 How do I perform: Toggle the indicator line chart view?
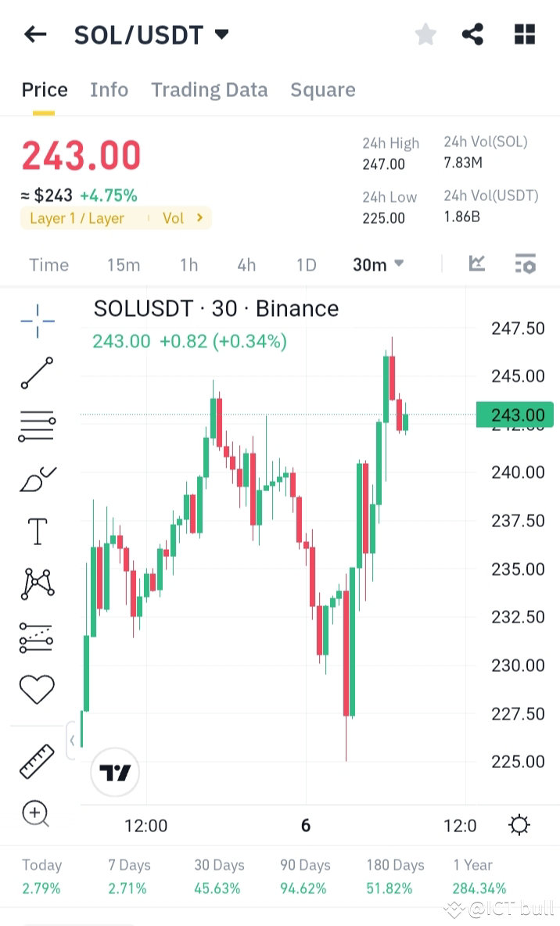(x=476, y=264)
